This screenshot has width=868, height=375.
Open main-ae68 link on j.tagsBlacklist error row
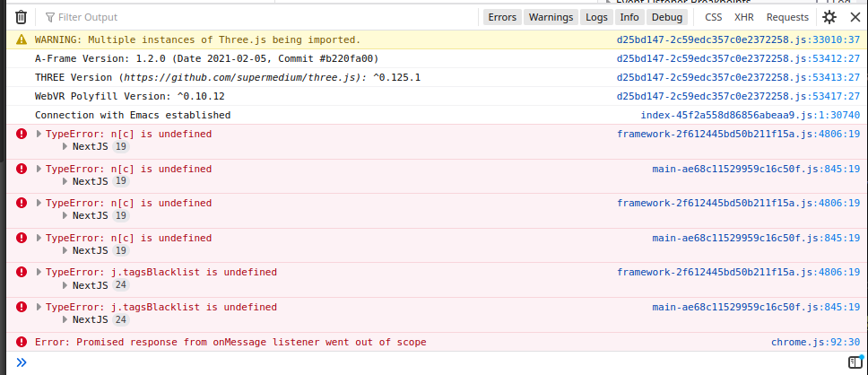click(x=756, y=307)
